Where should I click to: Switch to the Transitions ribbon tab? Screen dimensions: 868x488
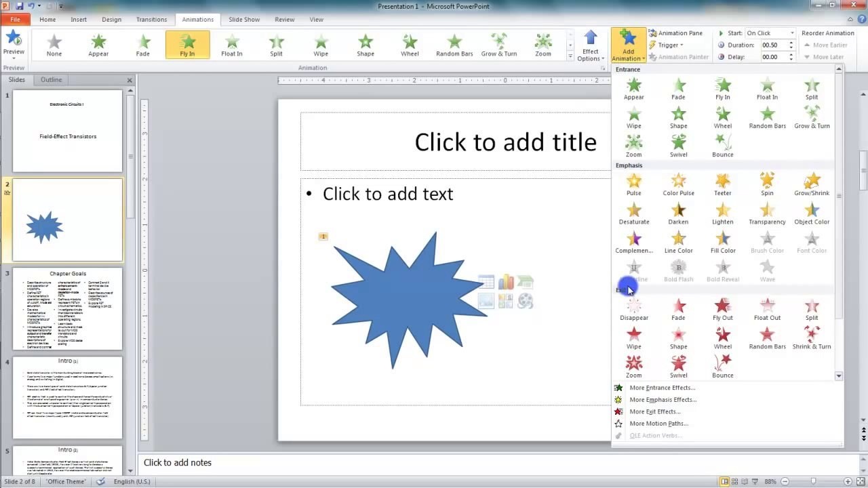[151, 20]
